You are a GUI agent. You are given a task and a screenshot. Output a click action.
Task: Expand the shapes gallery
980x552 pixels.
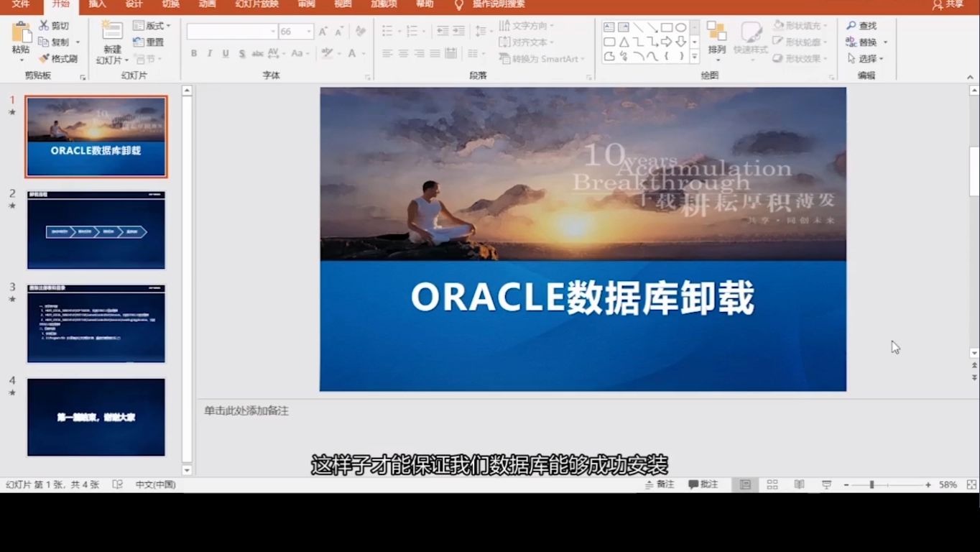point(694,56)
